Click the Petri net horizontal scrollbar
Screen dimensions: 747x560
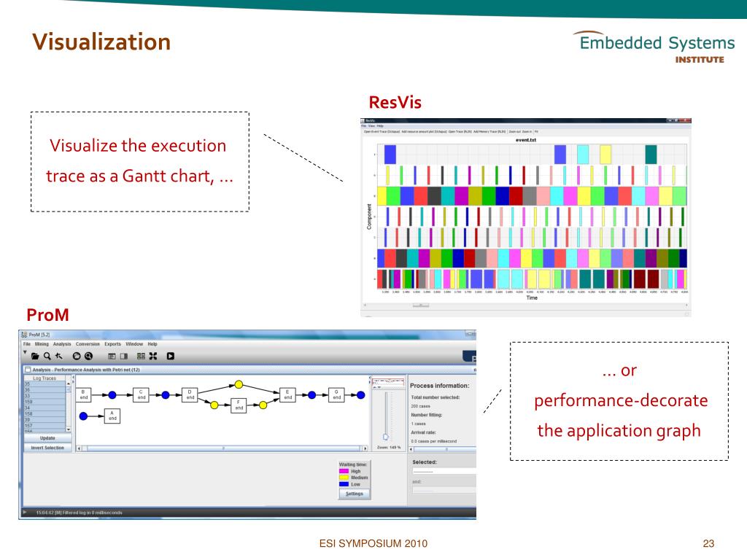[222, 448]
